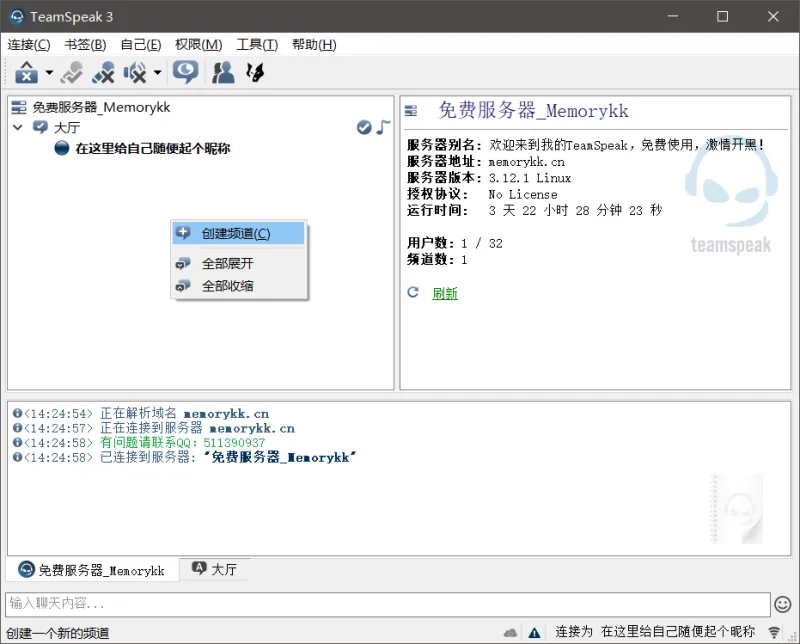This screenshot has height=644, width=800.
Task: Minimize the TeamSpeak 3 window
Action: click(x=673, y=16)
